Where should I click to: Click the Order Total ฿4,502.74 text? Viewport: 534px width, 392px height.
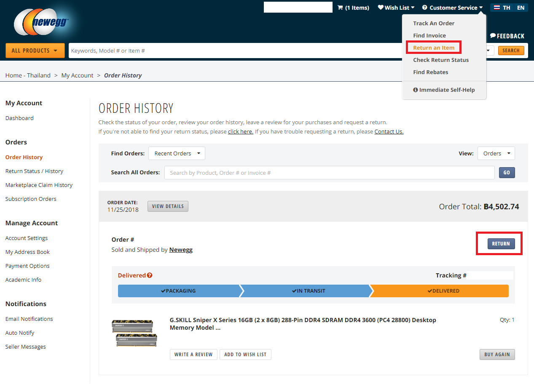(x=479, y=207)
